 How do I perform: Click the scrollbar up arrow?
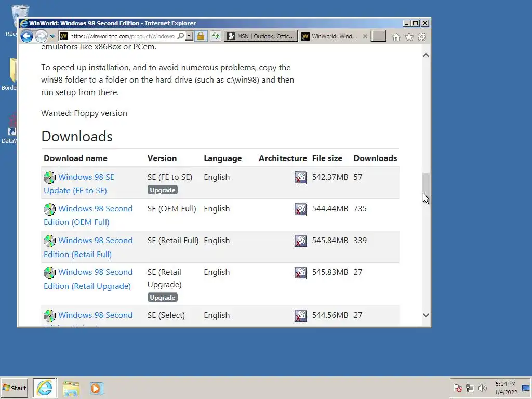(426, 55)
